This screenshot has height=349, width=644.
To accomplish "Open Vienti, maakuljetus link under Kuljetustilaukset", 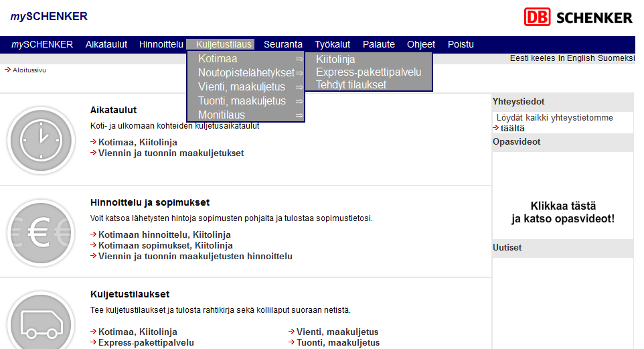I will (337, 332).
